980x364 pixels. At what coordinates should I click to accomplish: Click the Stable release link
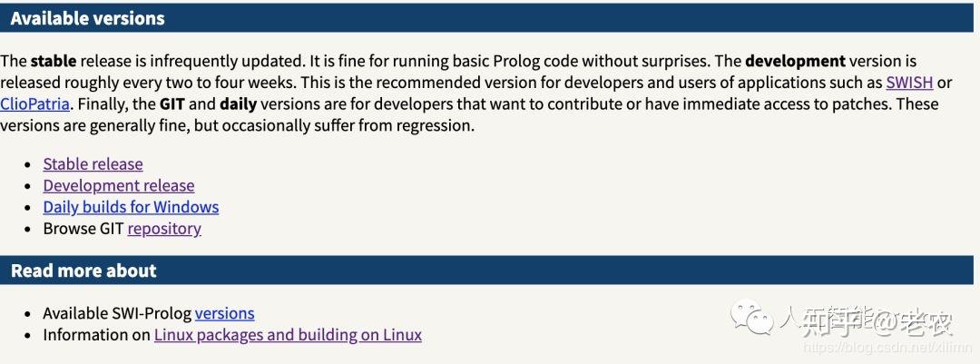pyautogui.click(x=93, y=164)
